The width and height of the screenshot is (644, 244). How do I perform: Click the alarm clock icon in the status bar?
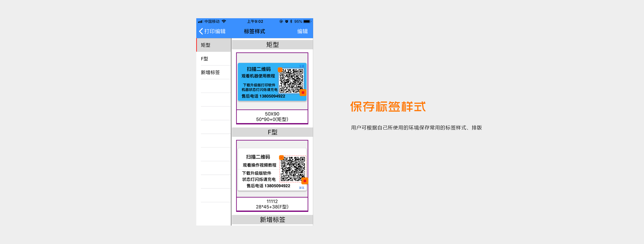coord(287,22)
